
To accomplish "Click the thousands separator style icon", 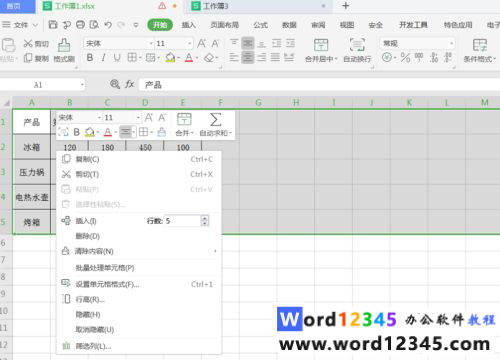I will [x=419, y=58].
